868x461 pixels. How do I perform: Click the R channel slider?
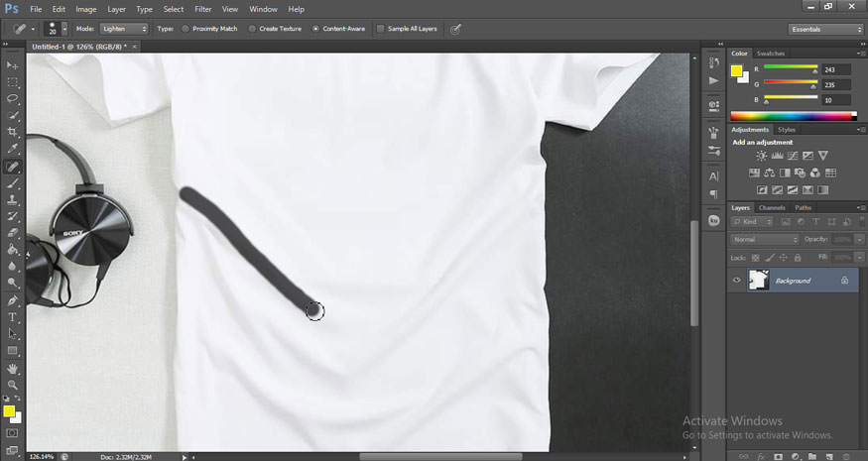pyautogui.click(x=791, y=68)
